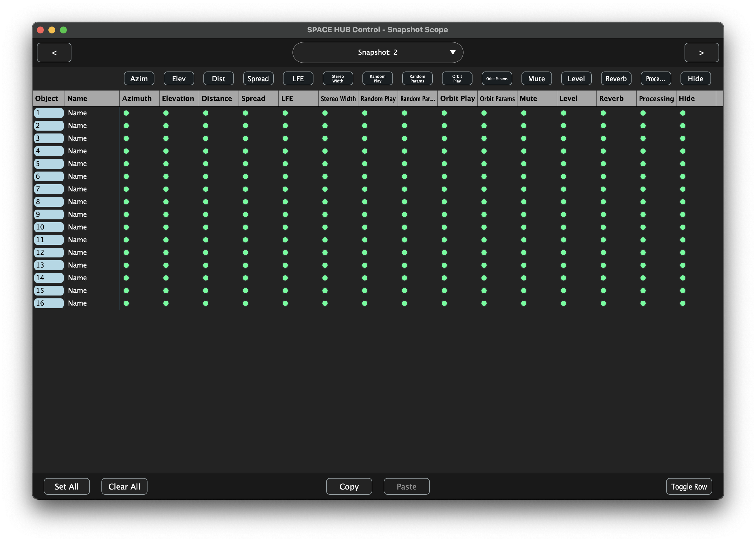Screen dimensions: 756x542
Task: Select object number 7 cell
Action: (x=49, y=189)
